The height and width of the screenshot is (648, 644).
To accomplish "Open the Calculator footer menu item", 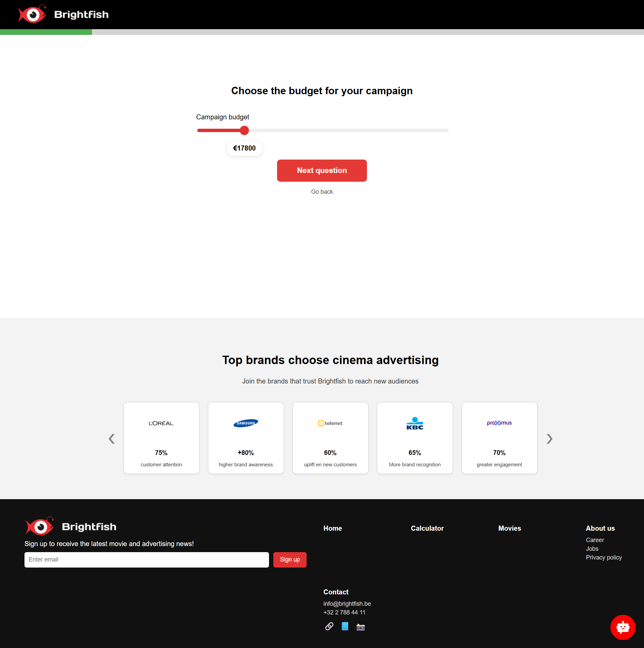I will [427, 528].
